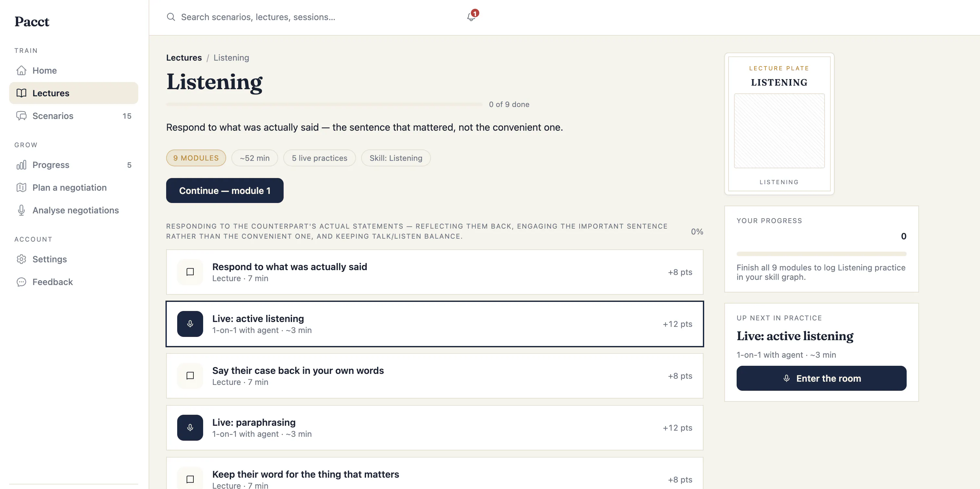Click the Scenarios chat bubbles icon

pos(21,116)
